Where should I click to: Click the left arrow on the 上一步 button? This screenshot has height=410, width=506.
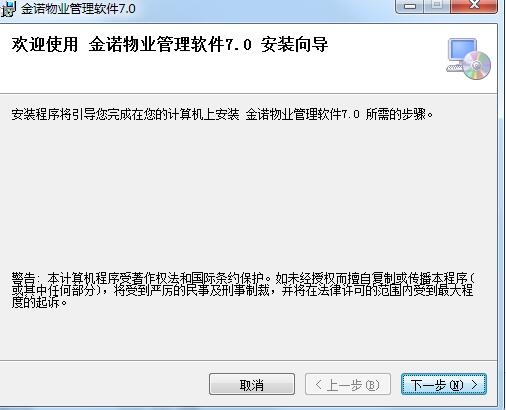(x=318, y=385)
